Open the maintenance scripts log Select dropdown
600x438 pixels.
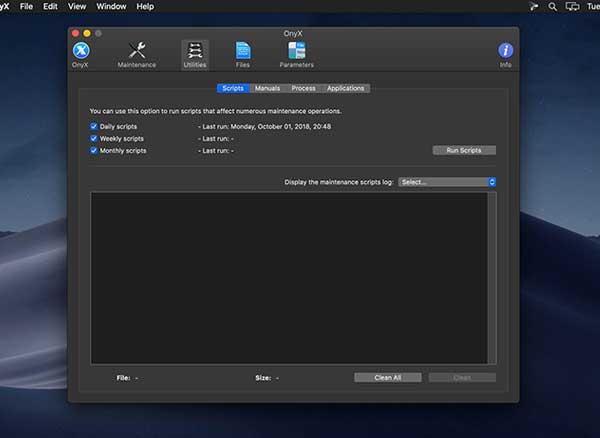[447, 182]
